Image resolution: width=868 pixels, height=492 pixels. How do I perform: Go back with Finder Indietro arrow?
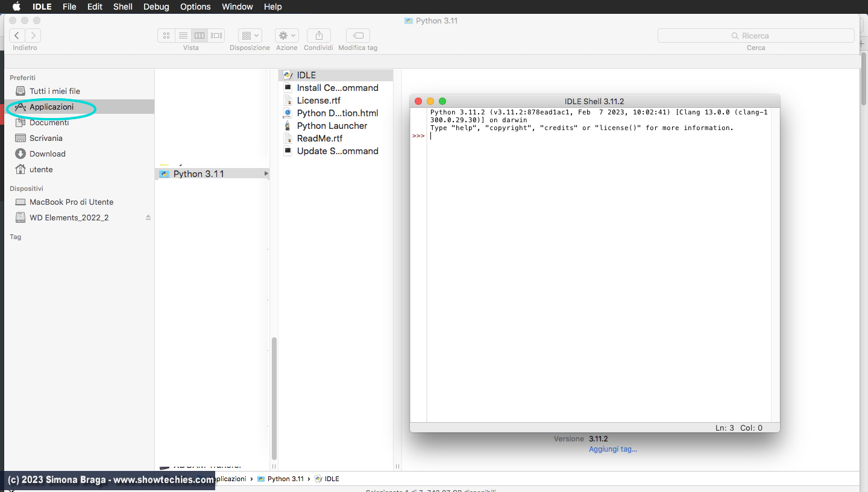(17, 36)
